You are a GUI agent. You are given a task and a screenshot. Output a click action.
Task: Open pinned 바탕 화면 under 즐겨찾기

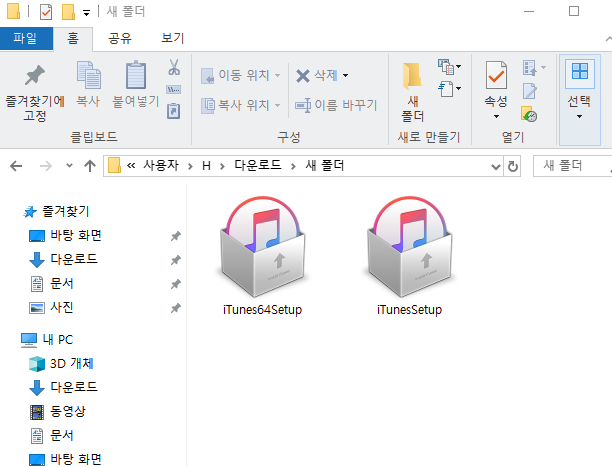pos(76,235)
